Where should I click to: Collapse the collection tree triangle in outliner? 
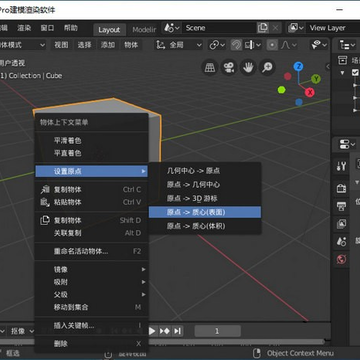click(x=342, y=73)
